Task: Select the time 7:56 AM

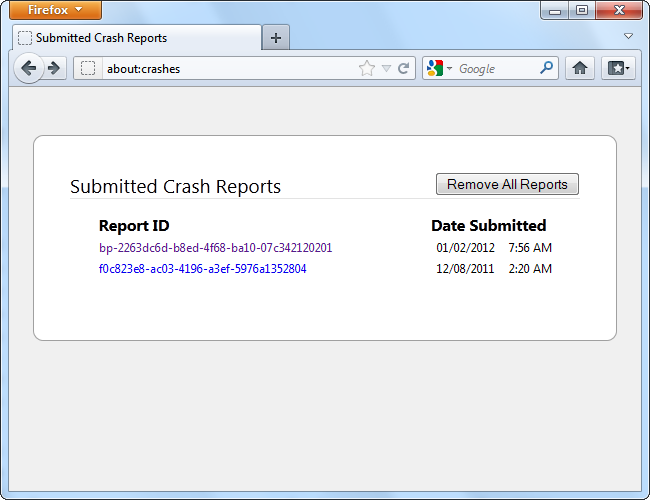Action: click(x=530, y=248)
